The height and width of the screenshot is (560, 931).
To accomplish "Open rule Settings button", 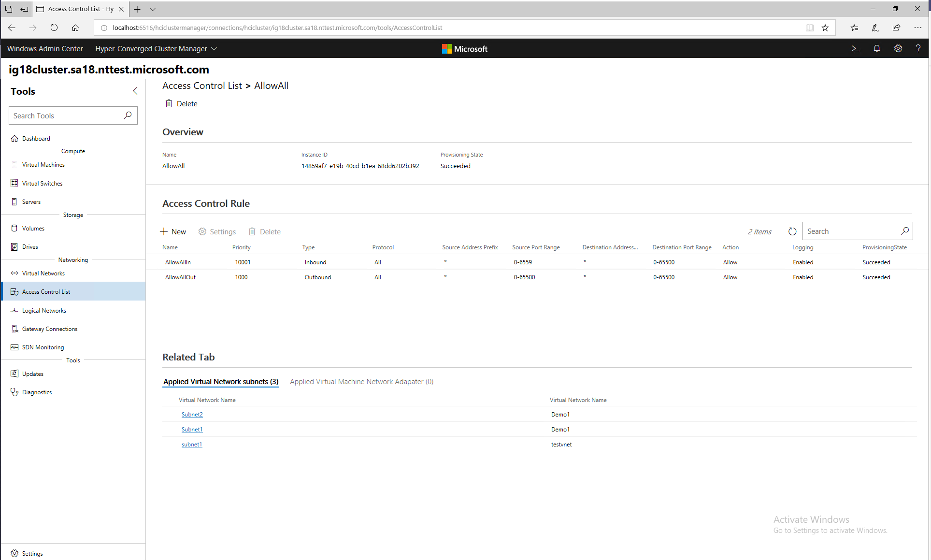I will (217, 232).
